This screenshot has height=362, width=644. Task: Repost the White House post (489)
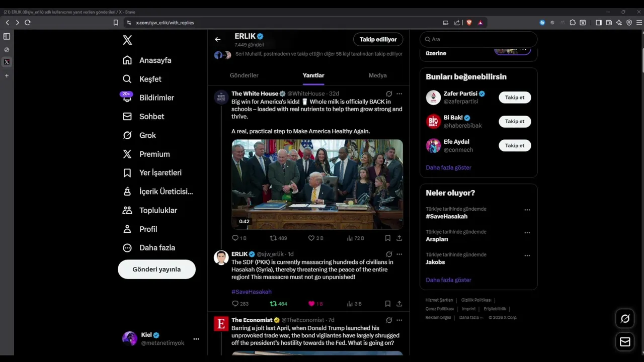(x=278, y=238)
